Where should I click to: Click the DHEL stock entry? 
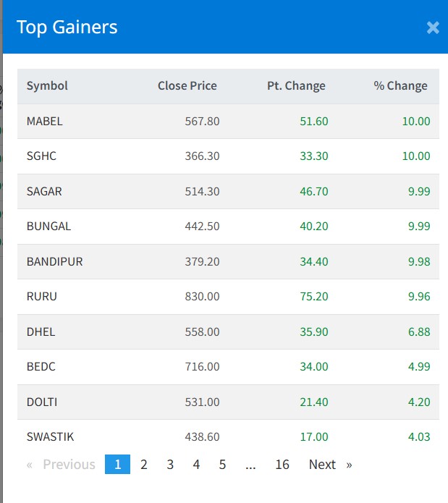point(41,332)
